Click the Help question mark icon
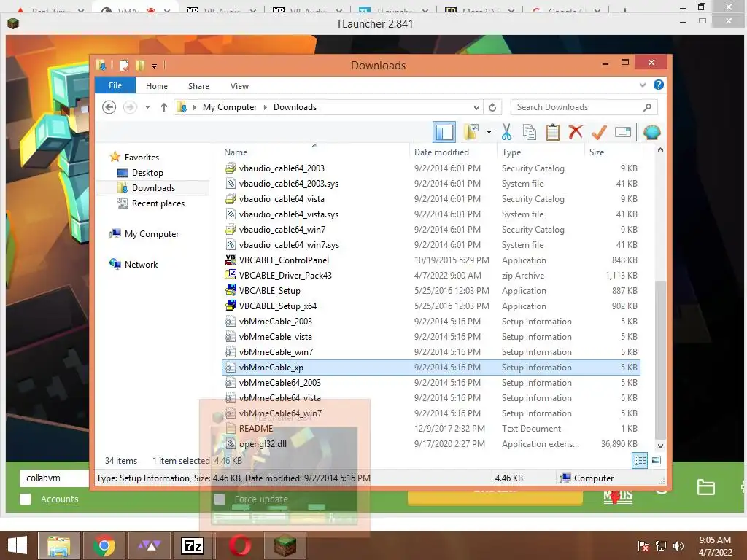The image size is (747, 560). (659, 85)
